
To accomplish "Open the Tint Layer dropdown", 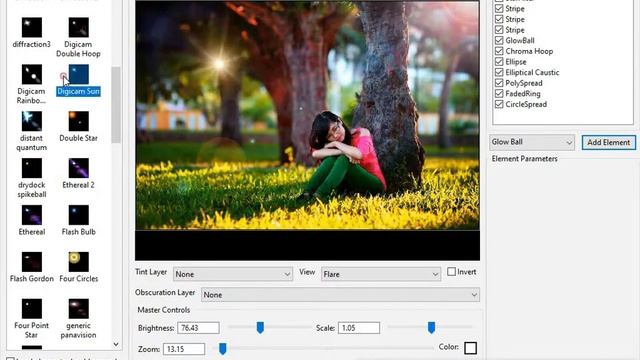I will (233, 274).
